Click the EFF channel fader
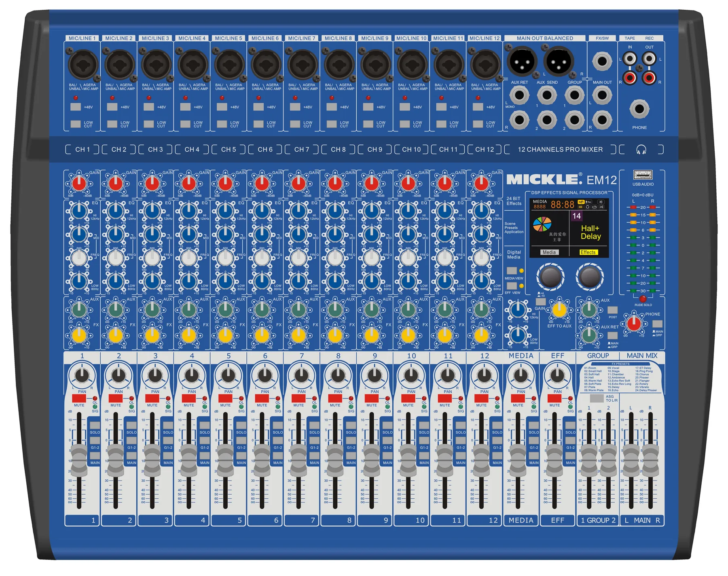Screen dimensions: 728x576 554,460
